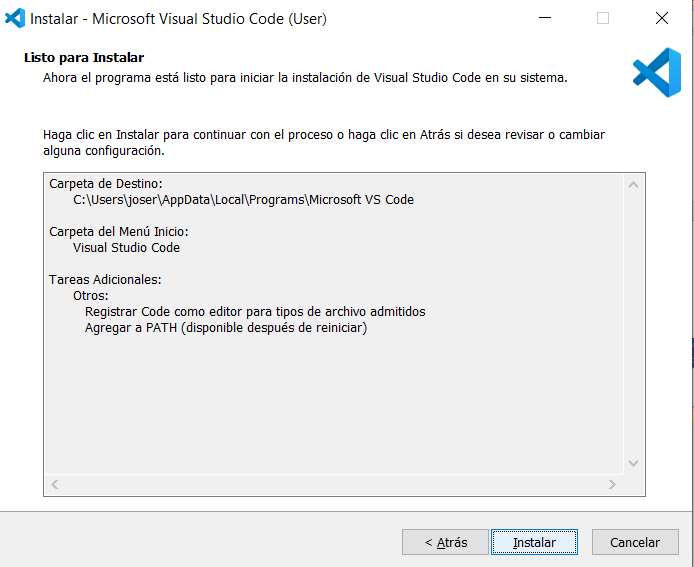Close the installer window with X
The image size is (694, 567).
(661, 18)
